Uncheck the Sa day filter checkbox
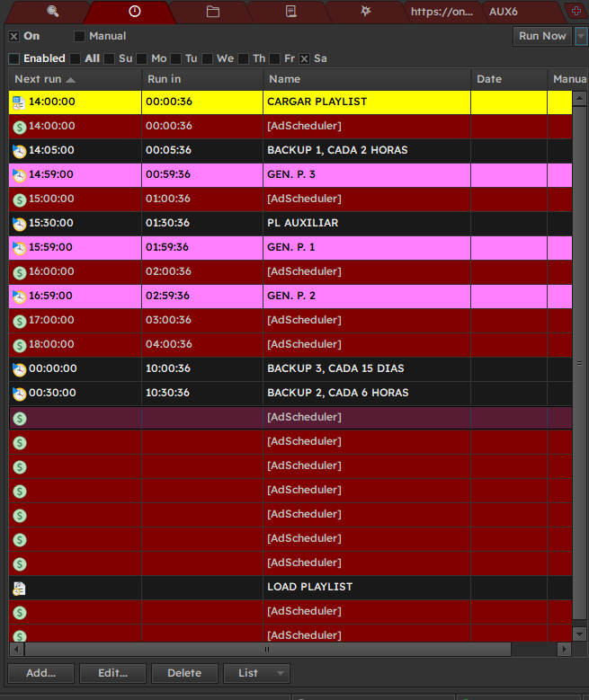Screen dimensions: 589x700 tap(304, 58)
